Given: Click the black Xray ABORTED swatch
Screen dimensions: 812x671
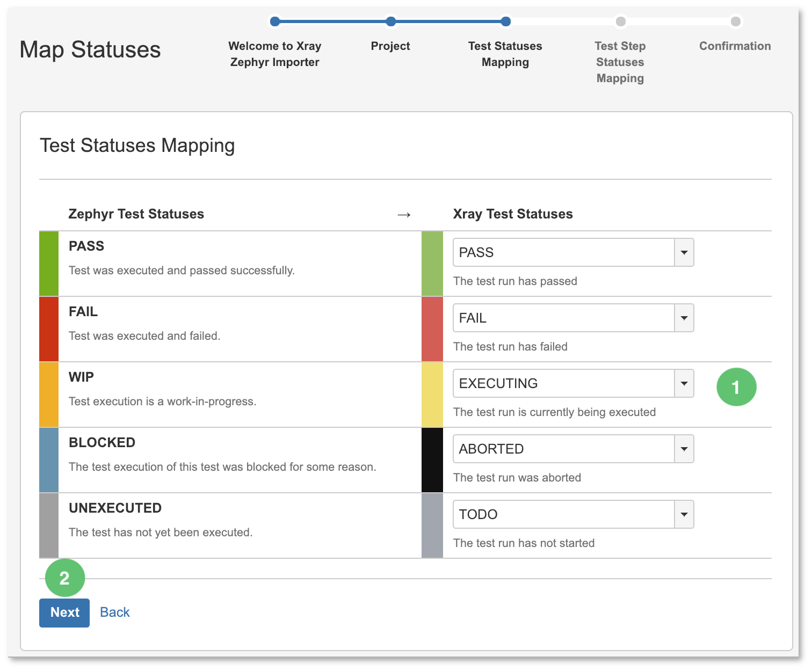Looking at the screenshot, I should tap(432, 460).
